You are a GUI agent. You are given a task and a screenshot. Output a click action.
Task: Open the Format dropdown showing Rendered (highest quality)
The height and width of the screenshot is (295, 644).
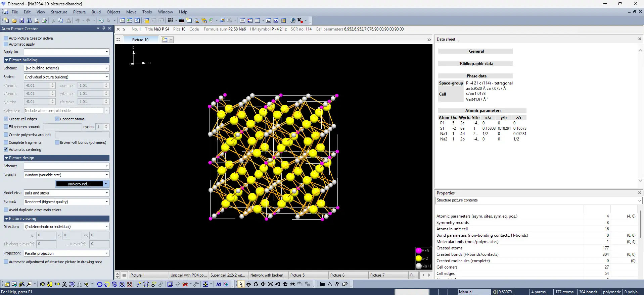(107, 202)
